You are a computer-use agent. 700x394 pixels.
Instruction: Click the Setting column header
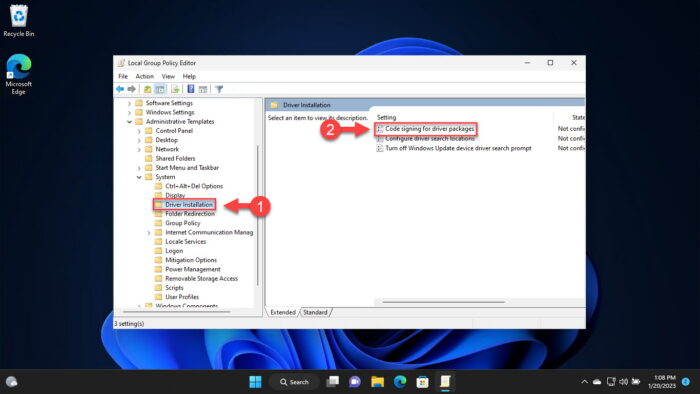464,117
